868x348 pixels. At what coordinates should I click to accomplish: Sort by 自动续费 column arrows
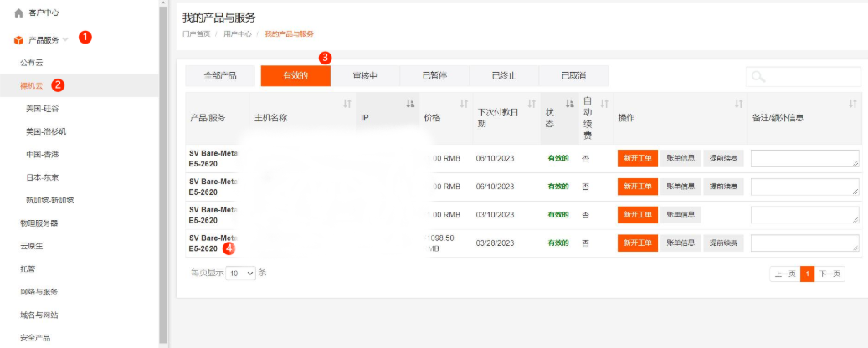[x=604, y=104]
